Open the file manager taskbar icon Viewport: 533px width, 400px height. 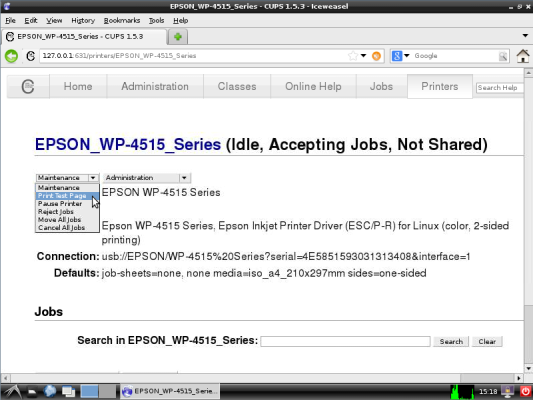32,392
